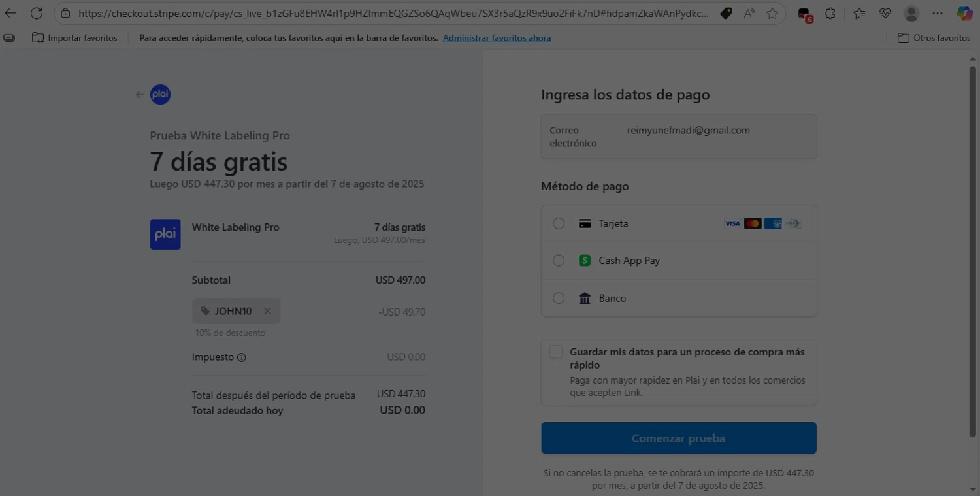980x496 pixels.
Task: Remove the JOHN10 coupon with the X
Action: (267, 311)
